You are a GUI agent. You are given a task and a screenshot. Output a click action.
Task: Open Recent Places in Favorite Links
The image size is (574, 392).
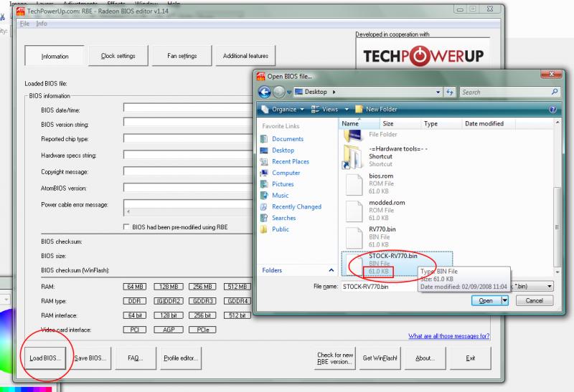click(x=291, y=162)
